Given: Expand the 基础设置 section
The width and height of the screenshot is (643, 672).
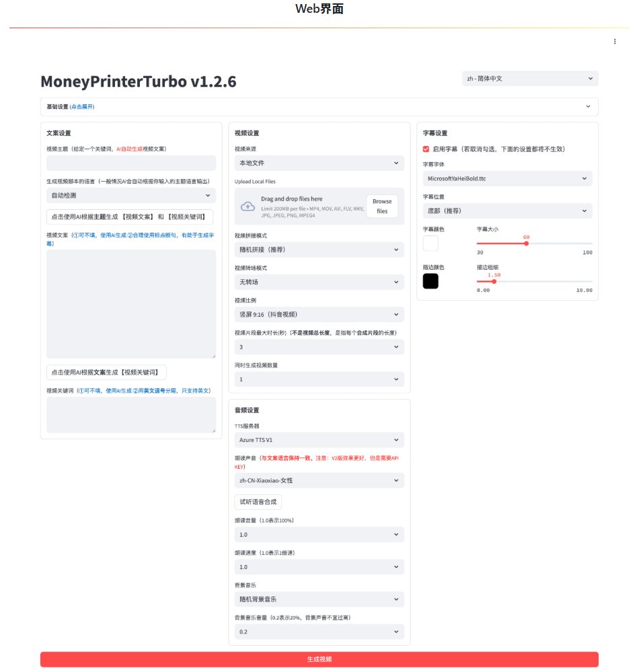Looking at the screenshot, I should [319, 107].
